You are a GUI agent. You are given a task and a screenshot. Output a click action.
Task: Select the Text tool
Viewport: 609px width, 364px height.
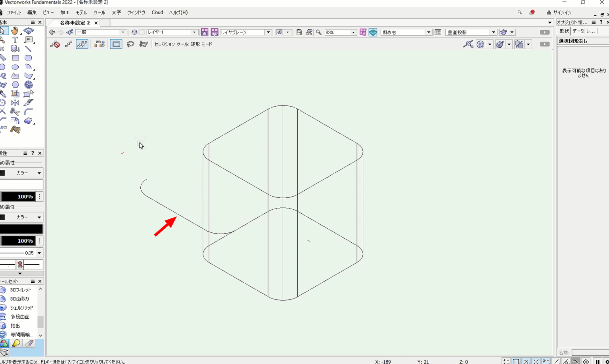click(15, 40)
